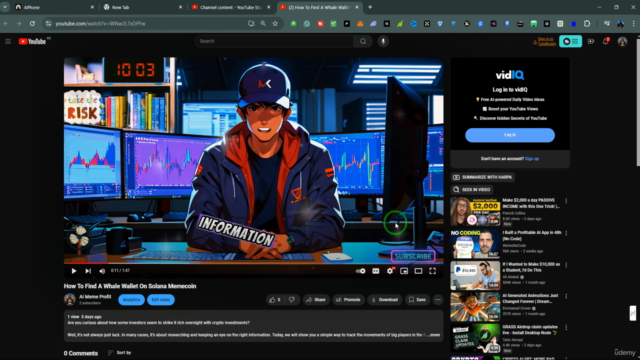Open options menu for AI Generated Animations video

[566, 296]
